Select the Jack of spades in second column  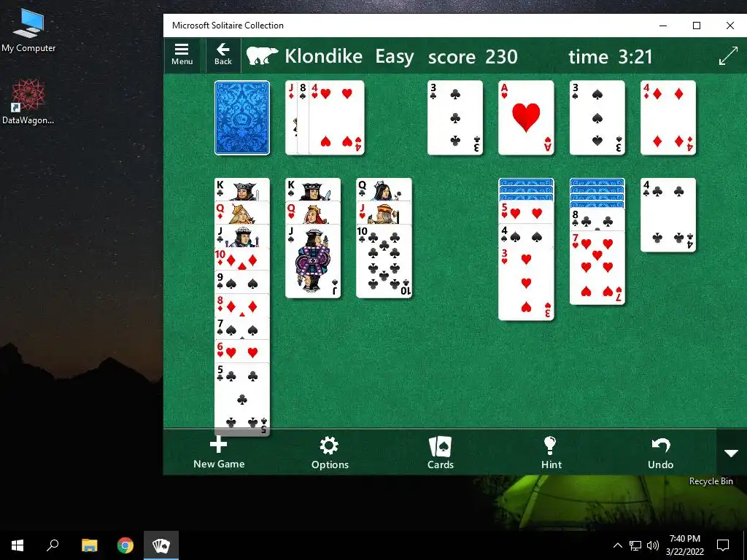pos(313,261)
